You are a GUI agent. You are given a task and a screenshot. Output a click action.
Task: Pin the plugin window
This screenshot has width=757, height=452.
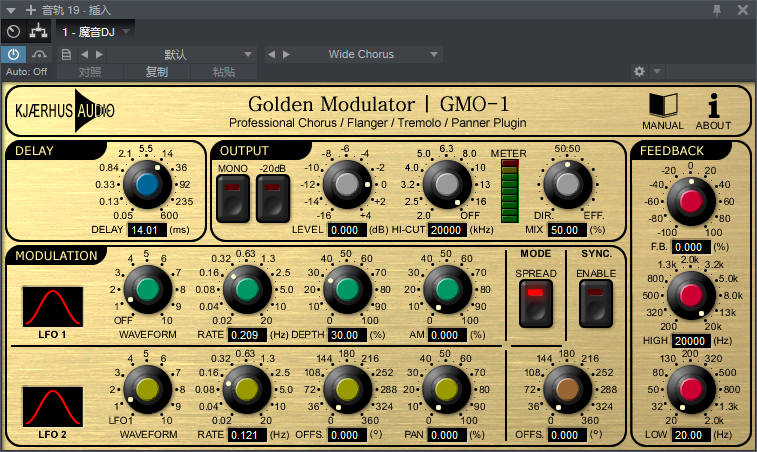pyautogui.click(x=717, y=10)
